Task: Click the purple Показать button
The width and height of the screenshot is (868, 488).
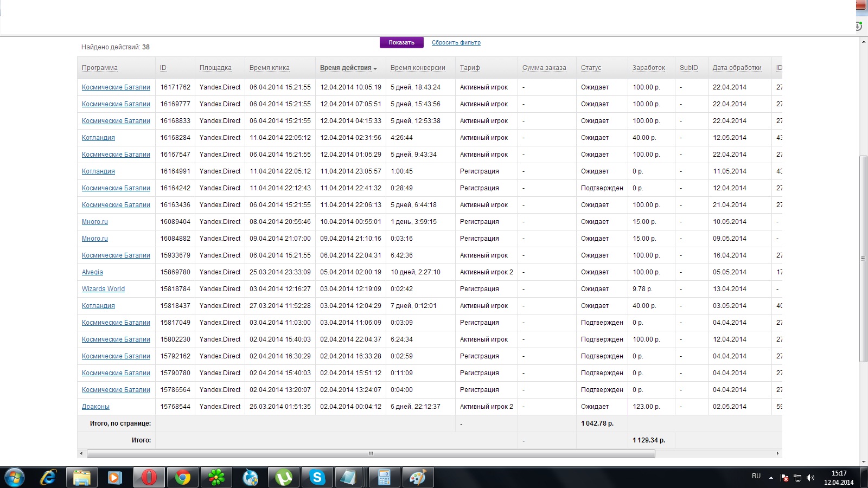Action: coord(401,42)
